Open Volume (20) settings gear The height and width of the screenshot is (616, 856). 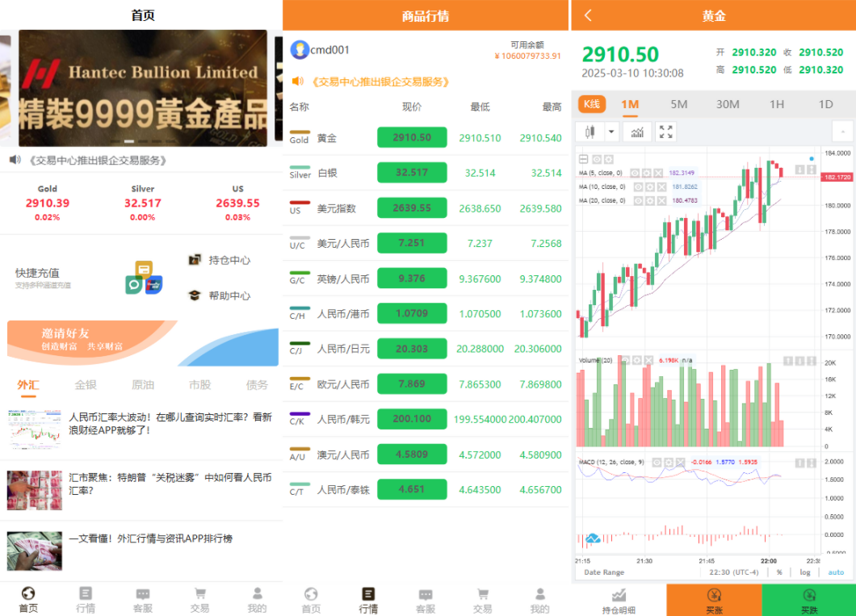(x=637, y=360)
